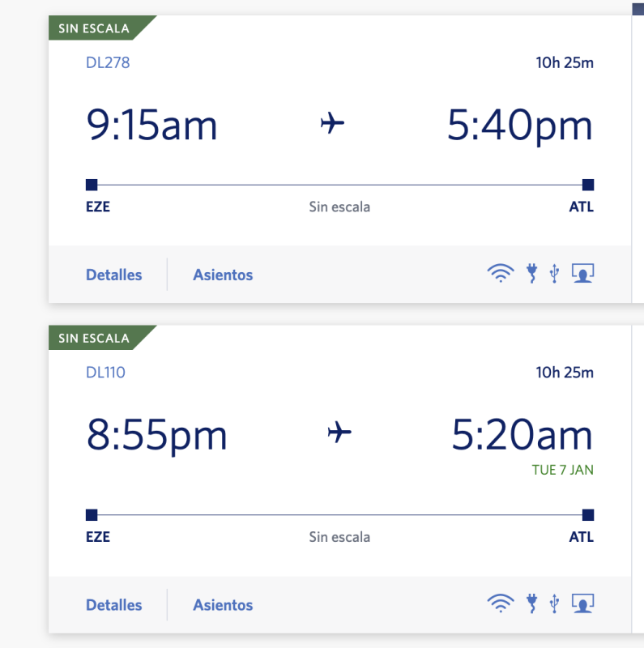The width and height of the screenshot is (644, 648).
Task: Click the personal video screen icon on DL110
Action: [582, 603]
